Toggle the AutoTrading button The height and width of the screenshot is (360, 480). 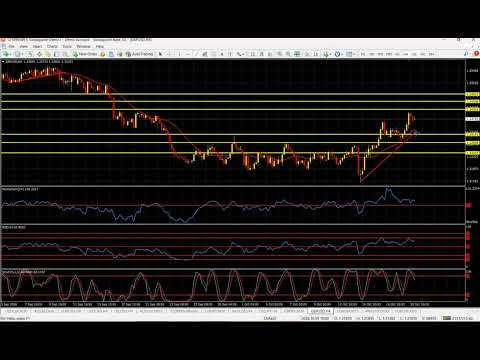[139, 54]
